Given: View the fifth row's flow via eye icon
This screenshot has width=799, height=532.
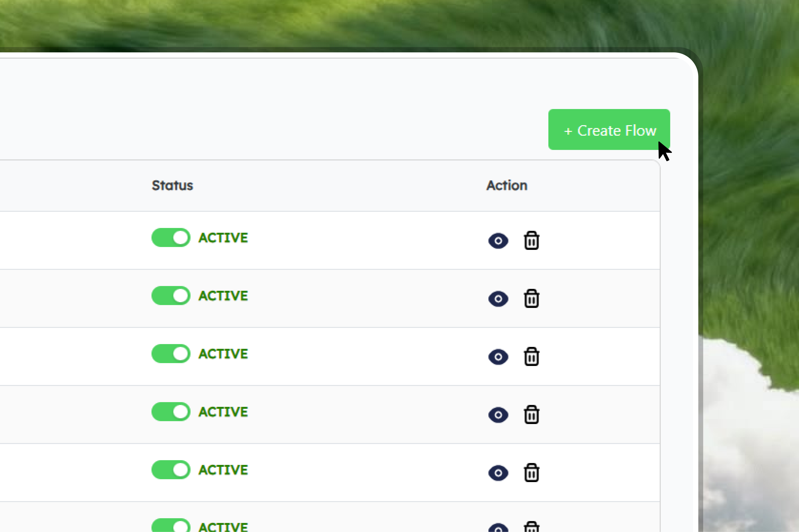Looking at the screenshot, I should (498, 473).
